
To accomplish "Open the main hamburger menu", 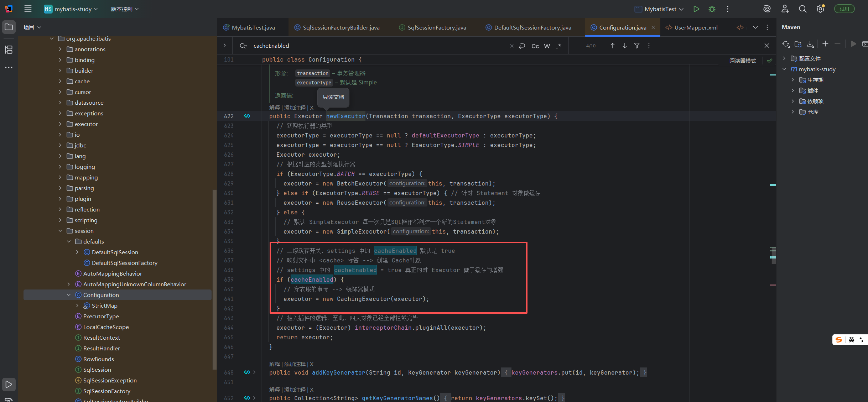I will coord(28,9).
